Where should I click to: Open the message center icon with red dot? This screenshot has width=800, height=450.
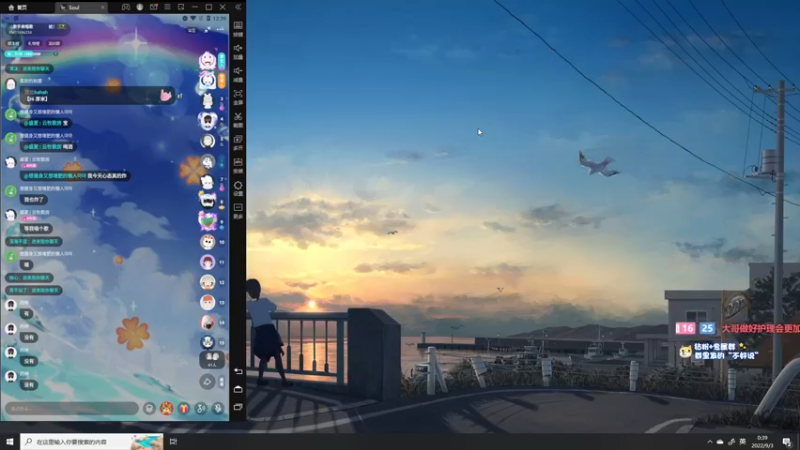154,7
